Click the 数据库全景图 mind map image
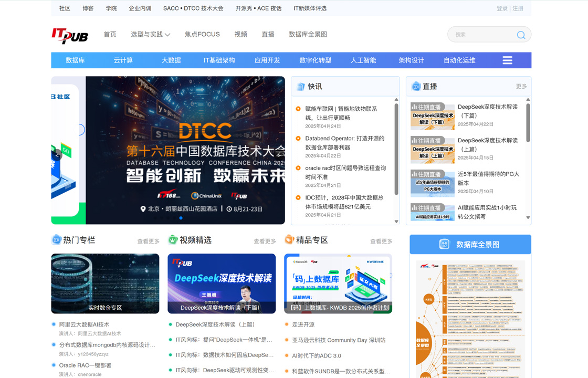Viewport: 588px width, 378px height. [470, 319]
